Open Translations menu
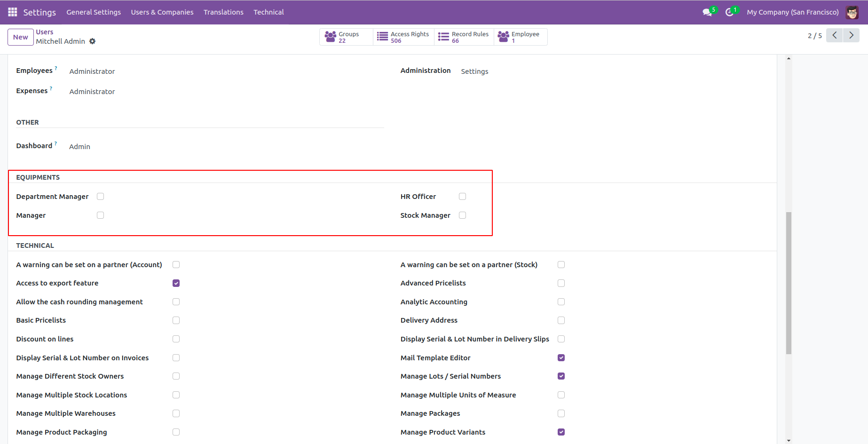The height and width of the screenshot is (444, 868). tap(223, 12)
